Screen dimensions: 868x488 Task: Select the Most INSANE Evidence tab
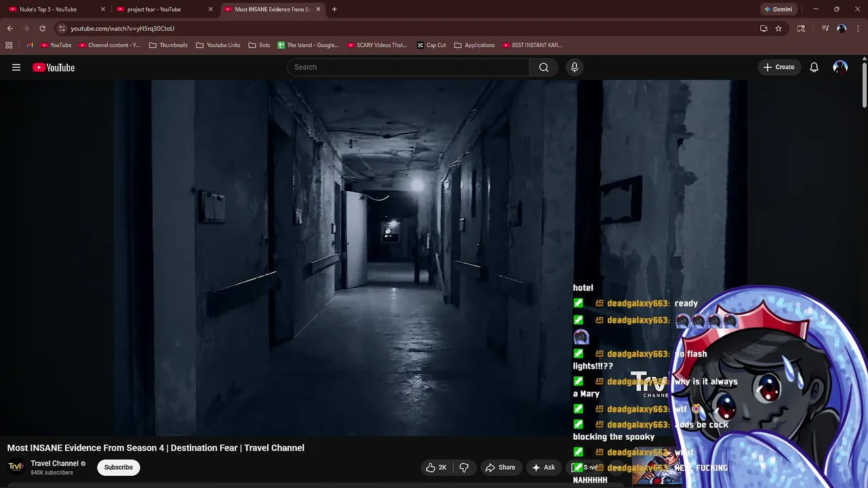273,9
